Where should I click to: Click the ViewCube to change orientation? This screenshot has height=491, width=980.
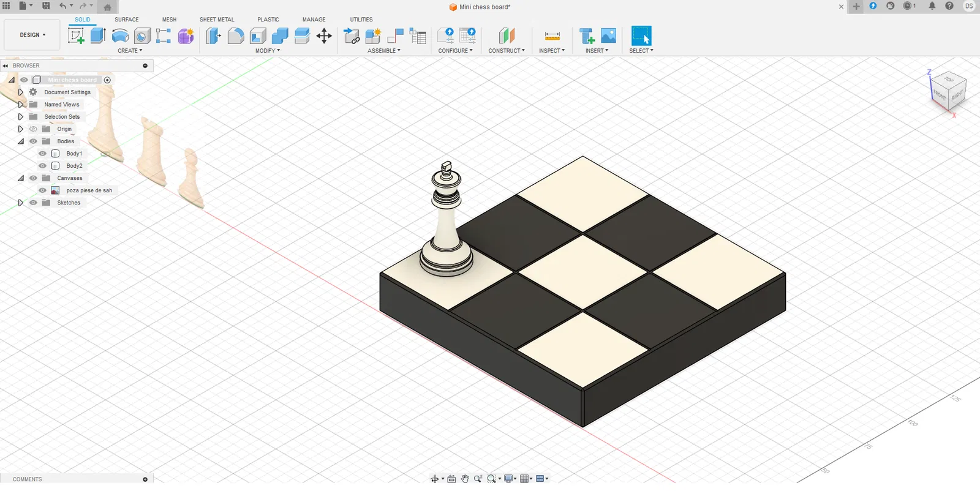coord(948,92)
